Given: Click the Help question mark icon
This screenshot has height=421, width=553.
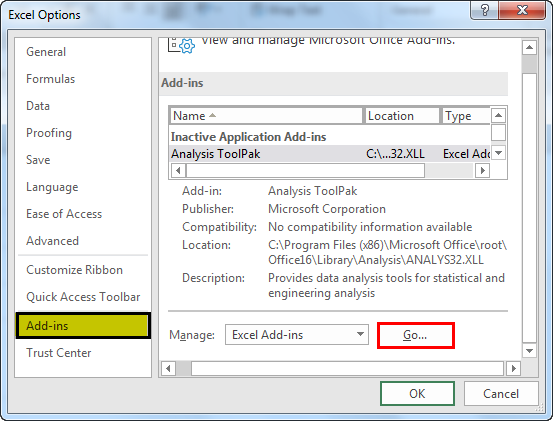Looking at the screenshot, I should (485, 10).
